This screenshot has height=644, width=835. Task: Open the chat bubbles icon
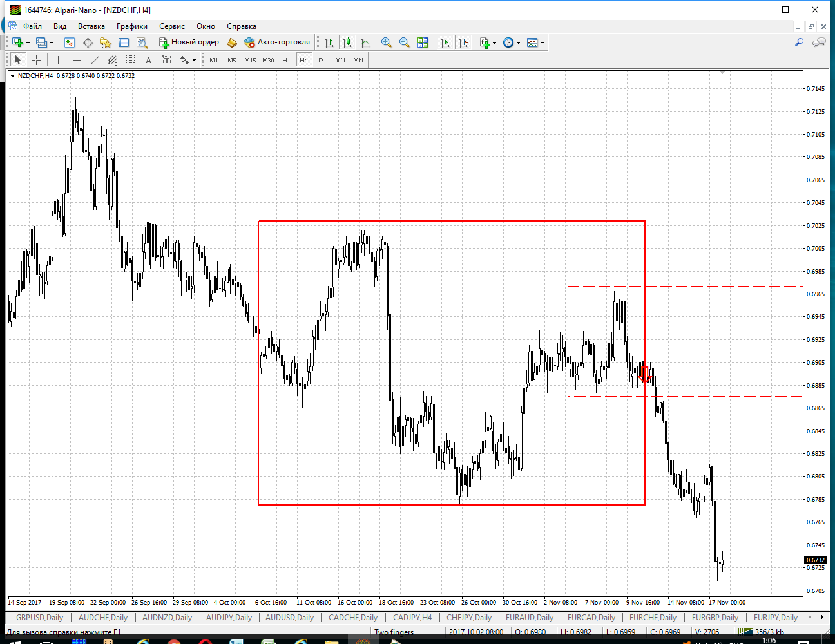click(x=819, y=43)
